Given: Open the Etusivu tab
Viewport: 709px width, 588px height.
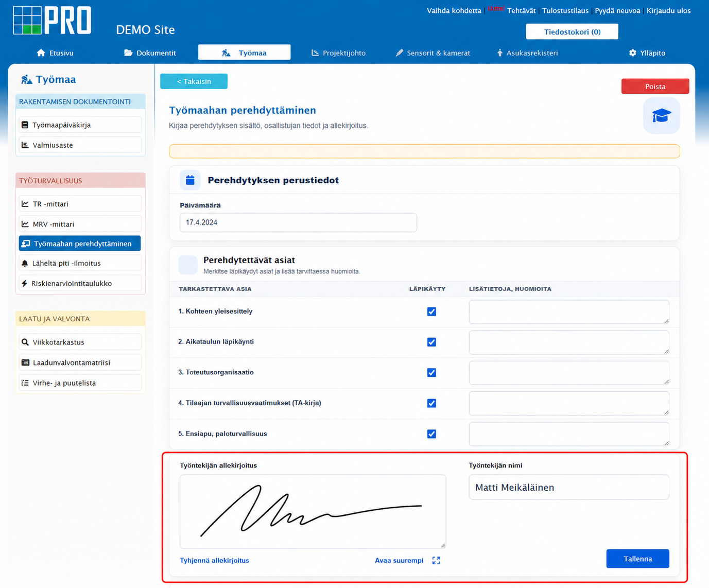Looking at the screenshot, I should tap(55, 53).
